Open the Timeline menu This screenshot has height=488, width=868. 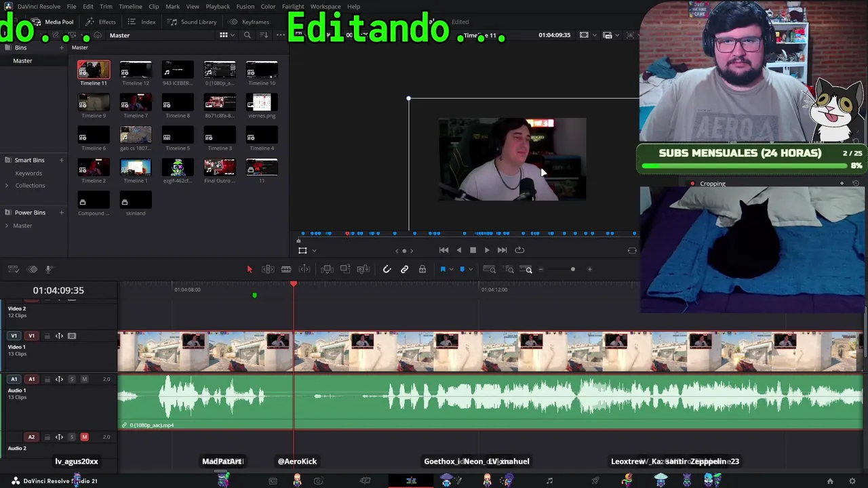(130, 6)
